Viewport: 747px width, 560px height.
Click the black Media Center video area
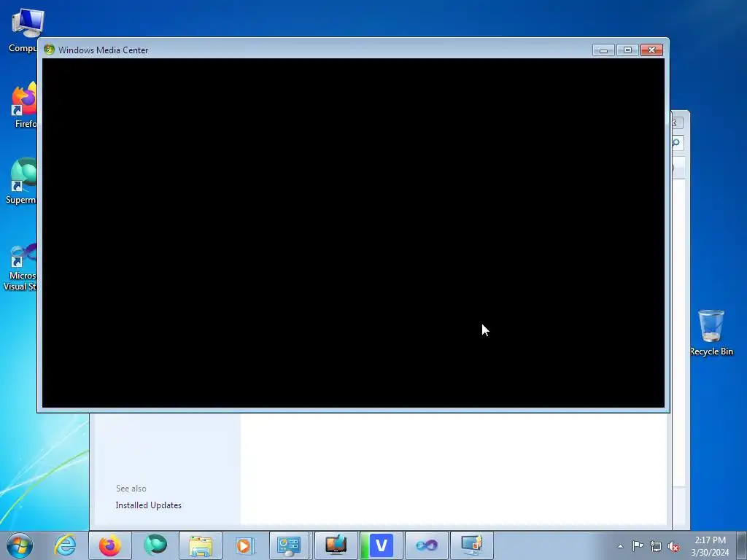pos(353,233)
